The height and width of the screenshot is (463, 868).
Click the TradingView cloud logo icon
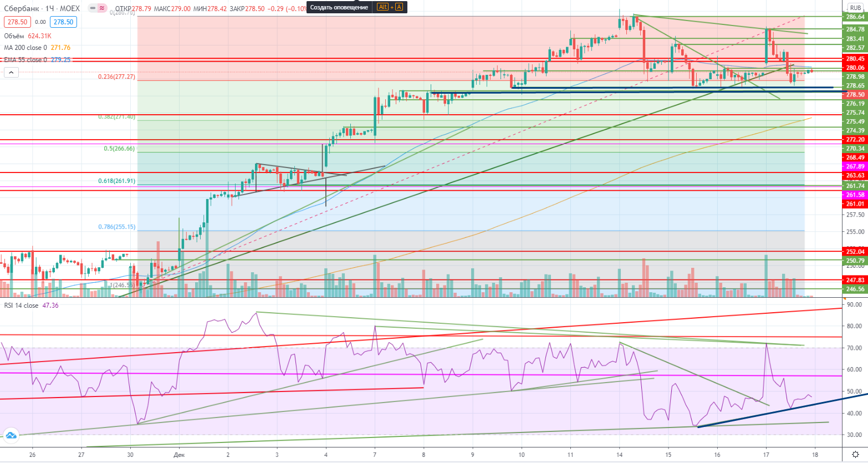9,436
